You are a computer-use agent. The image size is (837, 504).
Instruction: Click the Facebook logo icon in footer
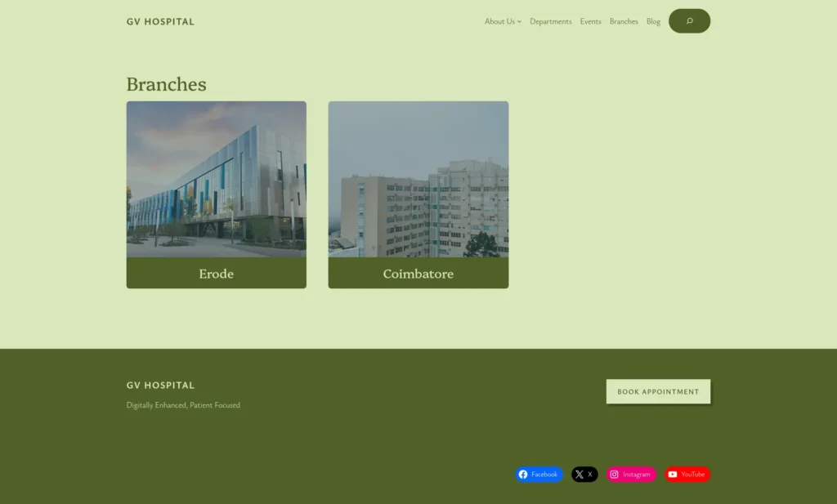tap(523, 475)
